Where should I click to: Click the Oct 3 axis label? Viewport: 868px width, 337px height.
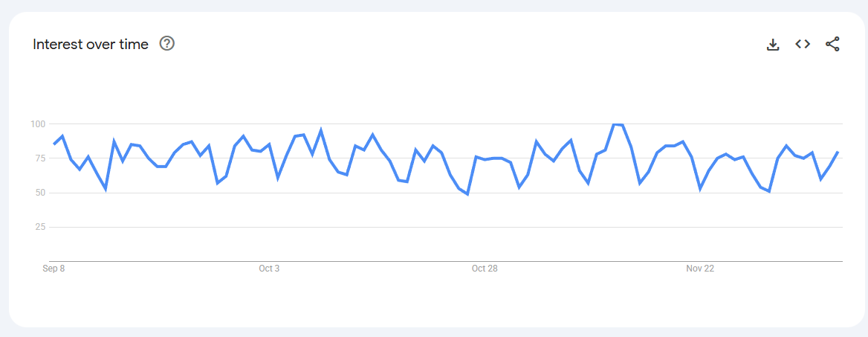[x=269, y=269]
